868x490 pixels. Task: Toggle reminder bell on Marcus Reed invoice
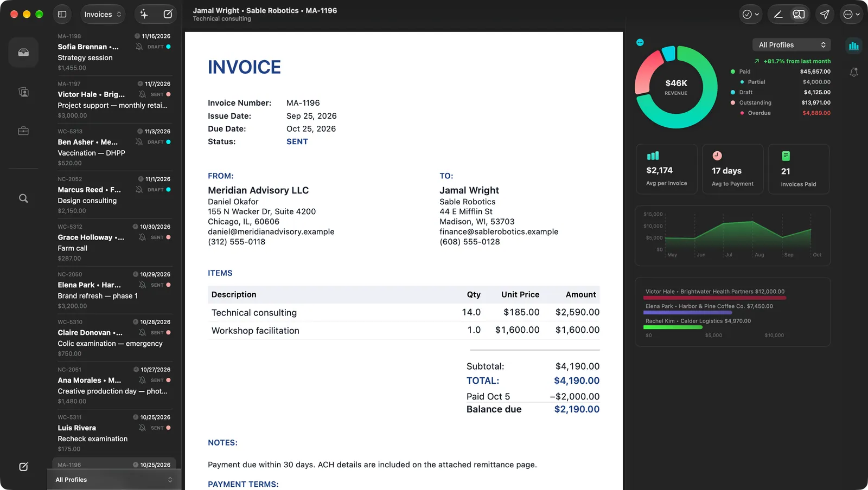tap(139, 190)
